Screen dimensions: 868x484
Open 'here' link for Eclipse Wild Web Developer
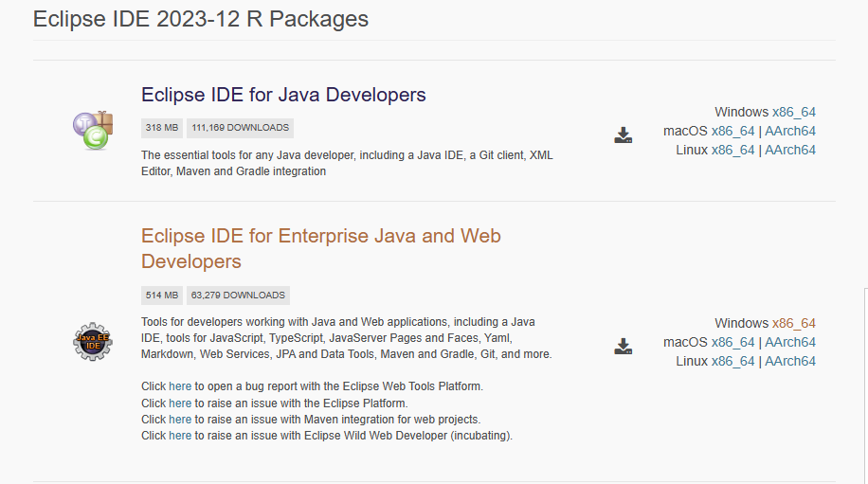coord(180,436)
